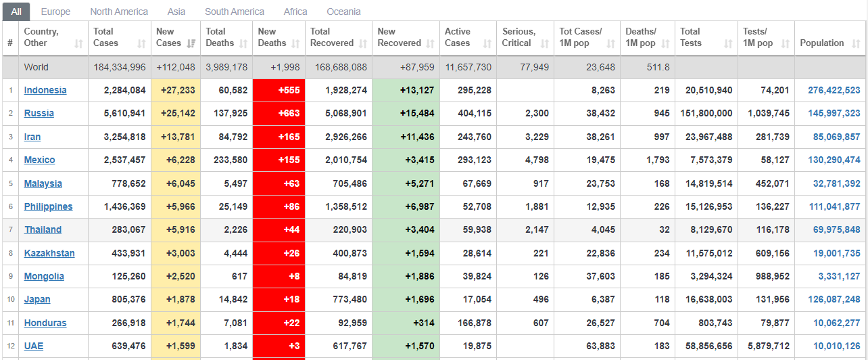Sort Total Recovered column via arrows
Image resolution: width=868 pixels, height=360 pixels.
[x=363, y=43]
